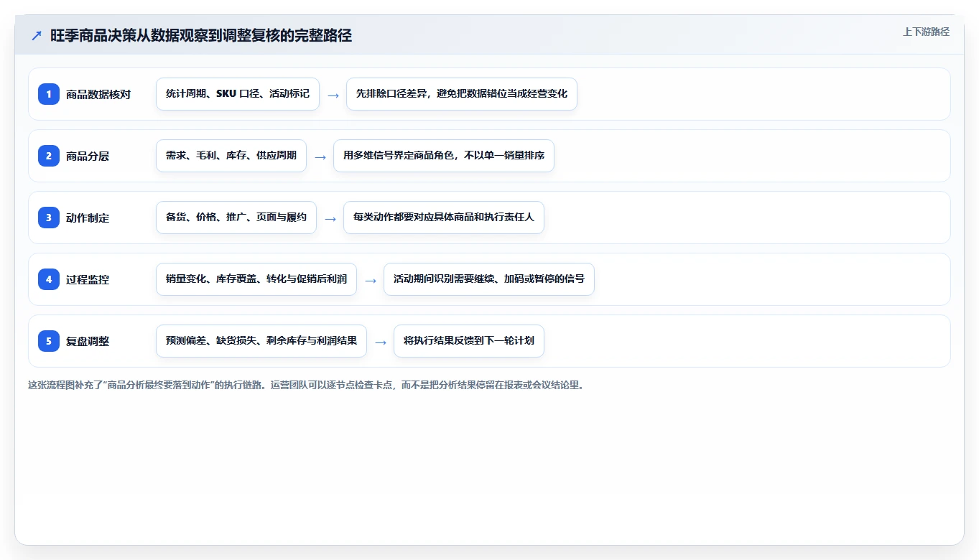Click the footnote text starting 这张流程图补充了
This screenshot has height=560, width=979.
(x=307, y=385)
